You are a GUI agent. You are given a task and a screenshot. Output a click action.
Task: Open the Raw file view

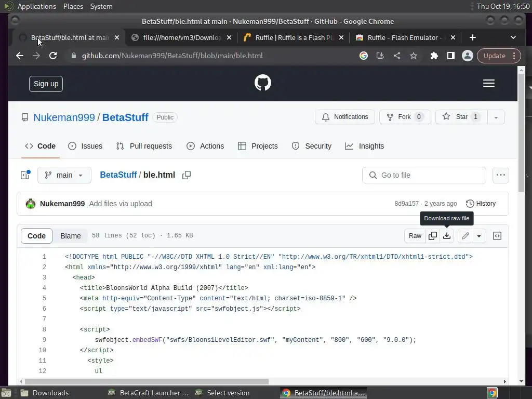(x=415, y=236)
